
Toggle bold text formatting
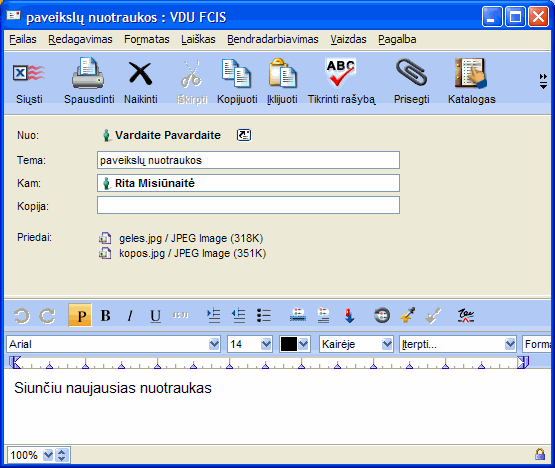(x=105, y=315)
